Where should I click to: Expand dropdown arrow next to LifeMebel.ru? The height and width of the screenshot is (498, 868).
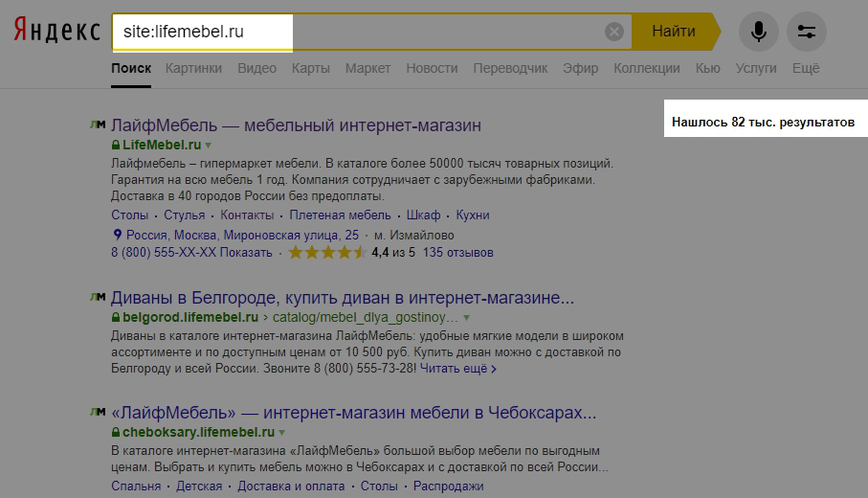click(208, 146)
